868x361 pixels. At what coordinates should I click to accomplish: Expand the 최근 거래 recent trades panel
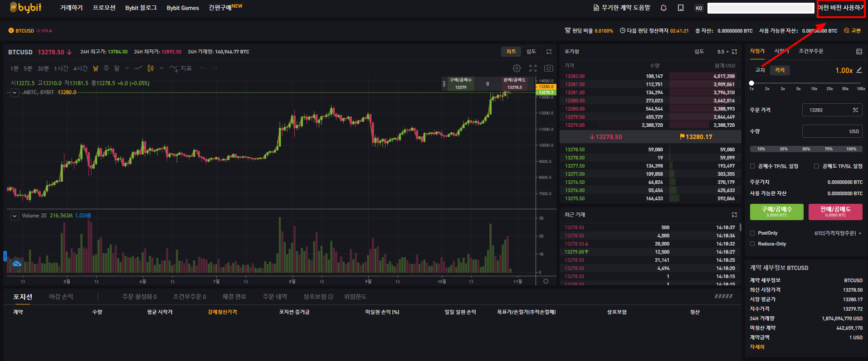pyautogui.click(x=734, y=215)
